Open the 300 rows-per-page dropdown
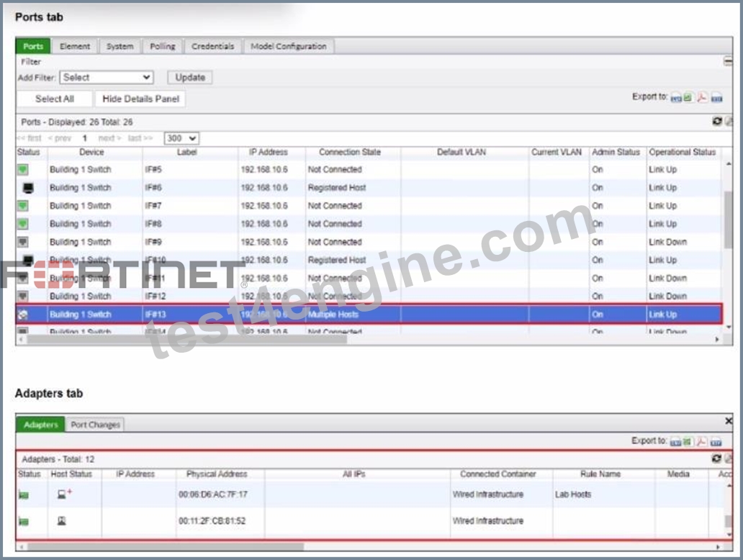This screenshot has height=560, width=743. 181,138
